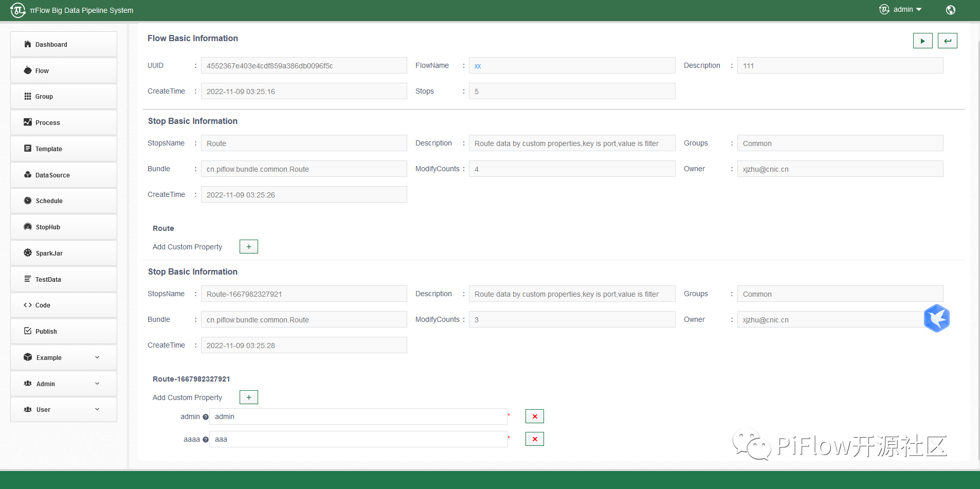
Task: Click help icon next to admin property
Action: pos(206,417)
